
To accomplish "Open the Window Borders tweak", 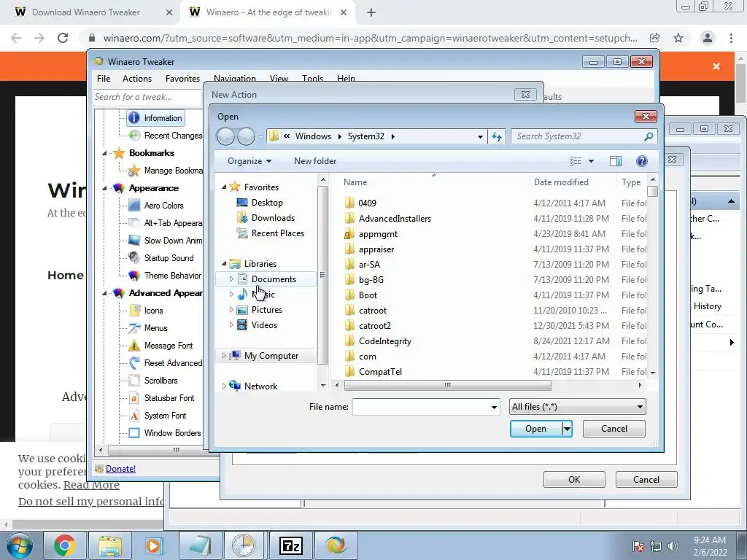I will click(165, 433).
